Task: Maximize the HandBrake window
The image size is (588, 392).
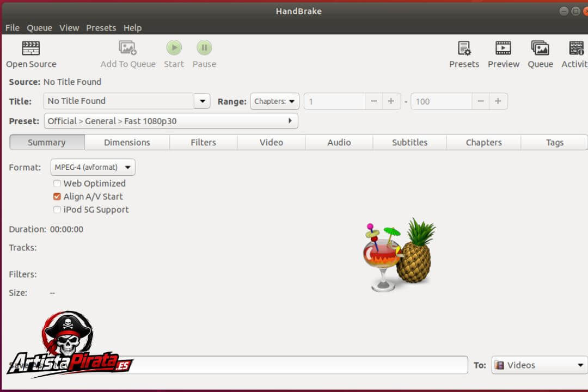Action: coord(575,11)
